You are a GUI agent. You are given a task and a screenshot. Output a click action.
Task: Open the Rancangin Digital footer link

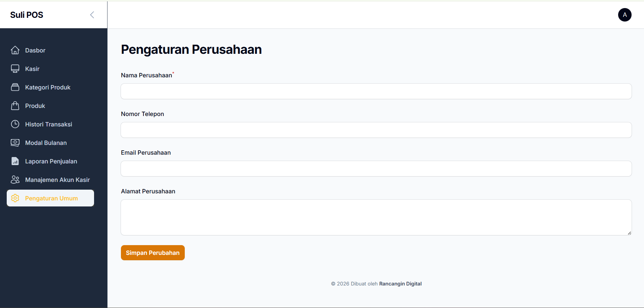[400, 283]
